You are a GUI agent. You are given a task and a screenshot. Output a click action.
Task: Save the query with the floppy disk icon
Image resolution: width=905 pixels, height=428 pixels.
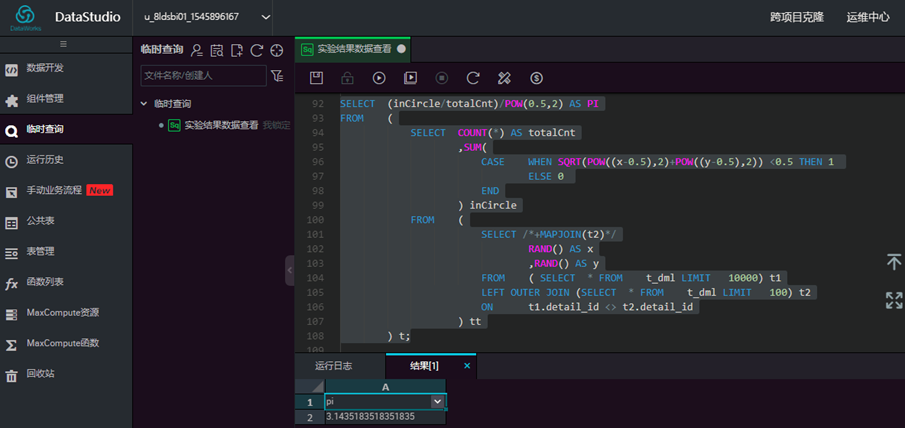[x=316, y=78]
